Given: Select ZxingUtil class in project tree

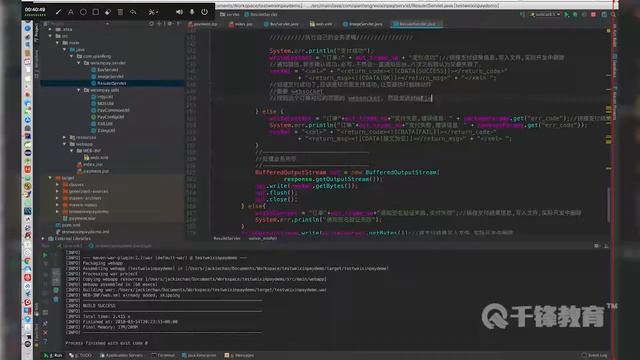Looking at the screenshot, I should coord(103,130).
